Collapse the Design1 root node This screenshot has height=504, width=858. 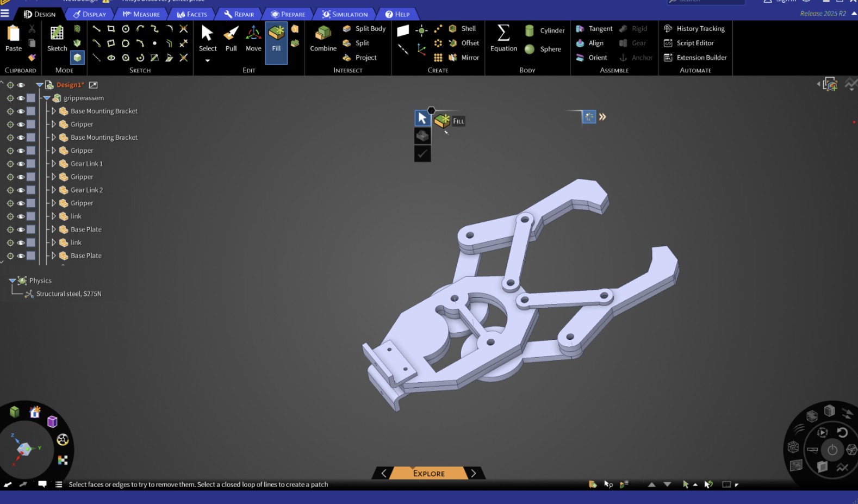coord(39,85)
